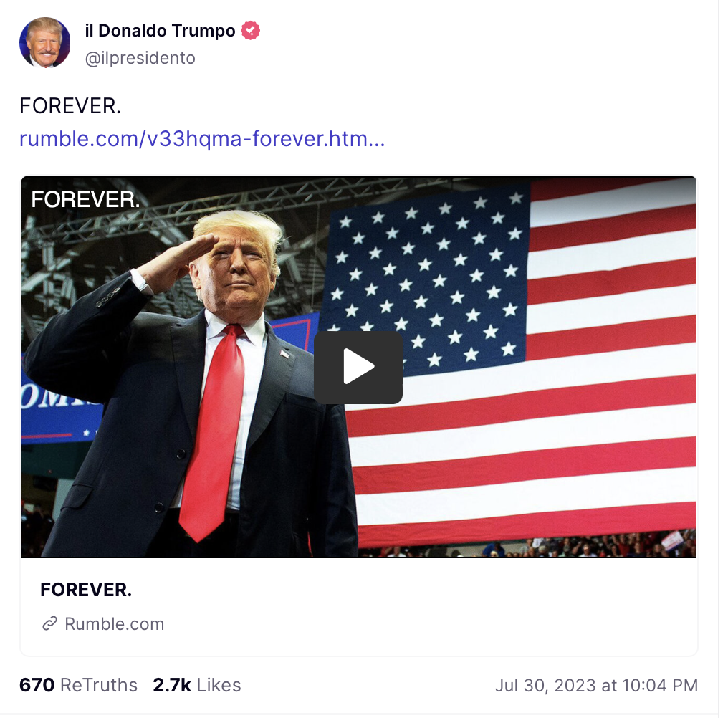This screenshot has width=728, height=718.
Task: Open the Rumble.com source label
Action: pos(114,623)
